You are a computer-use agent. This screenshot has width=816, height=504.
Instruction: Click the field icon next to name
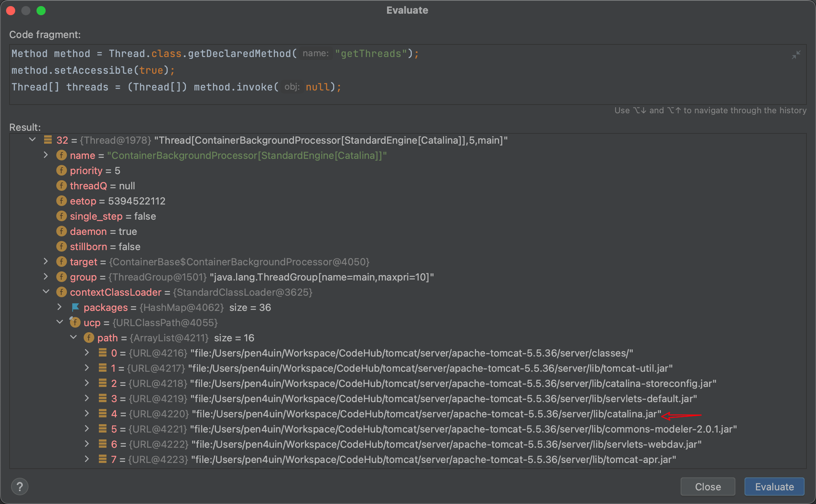coord(62,155)
